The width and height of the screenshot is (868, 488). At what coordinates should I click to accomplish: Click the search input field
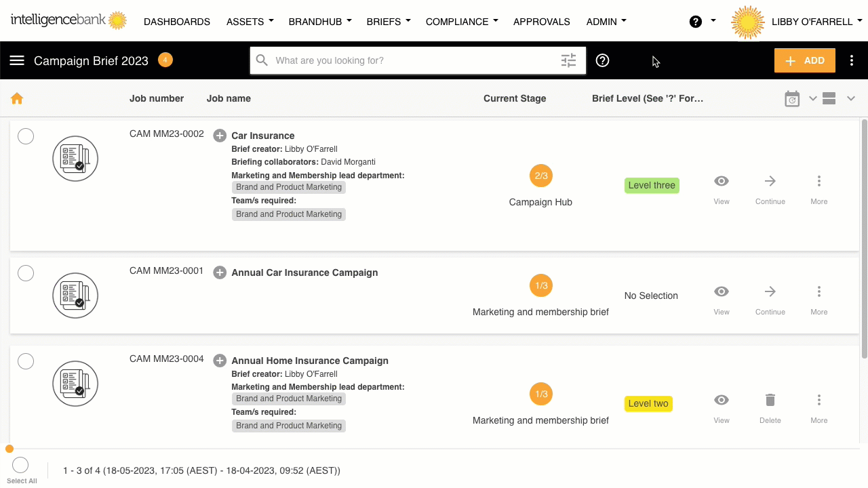coord(414,60)
